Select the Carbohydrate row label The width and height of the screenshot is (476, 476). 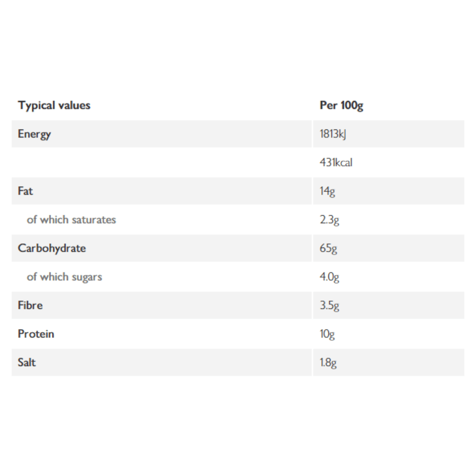52,248
